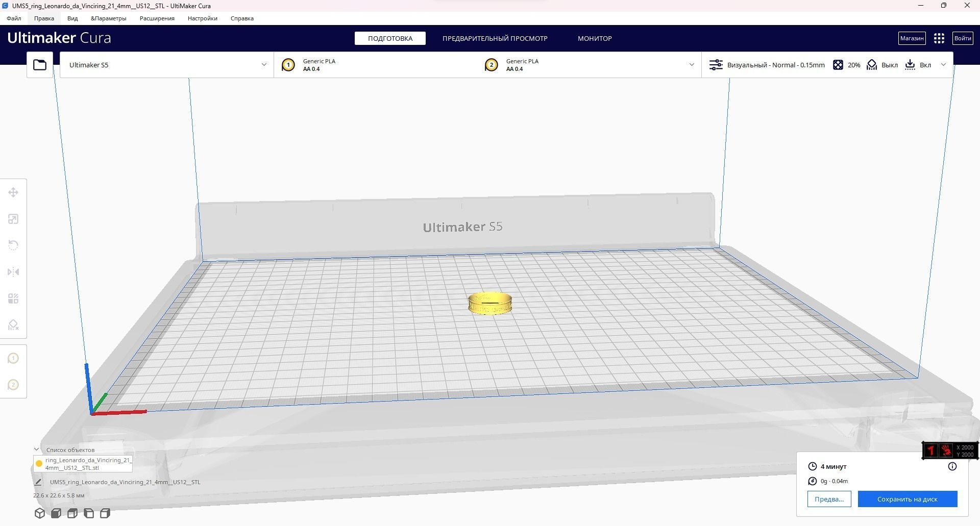
Task: Open the &Параметры menu
Action: click(109, 18)
